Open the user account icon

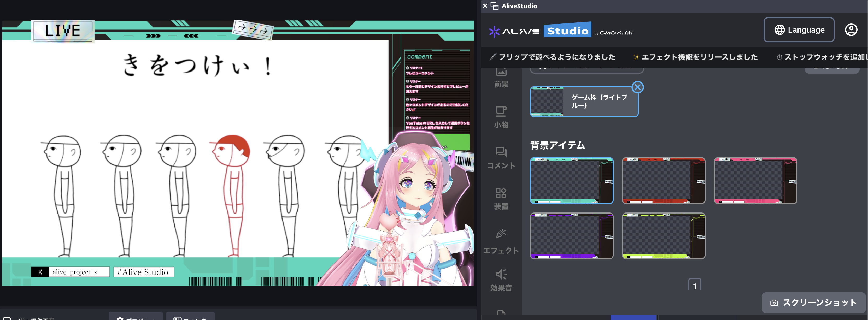click(851, 30)
